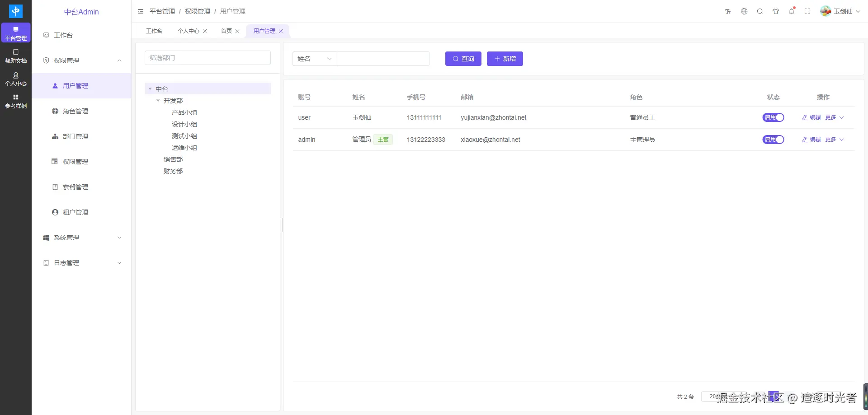
Task: Open 工作台 in the side menu
Action: pyautogui.click(x=81, y=35)
